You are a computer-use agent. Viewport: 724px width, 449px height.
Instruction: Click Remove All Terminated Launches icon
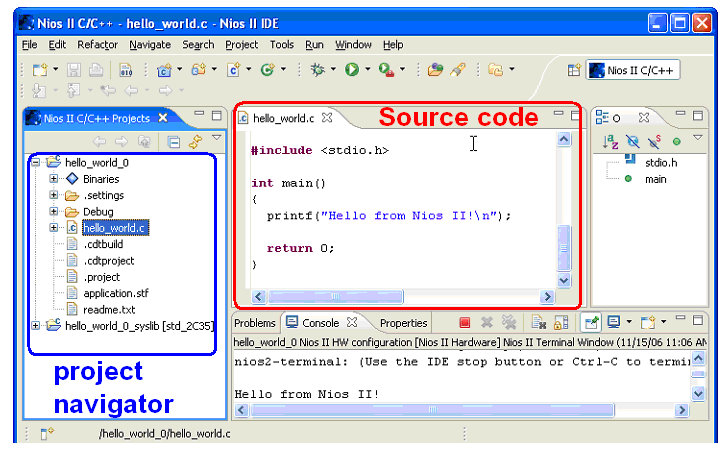509,322
